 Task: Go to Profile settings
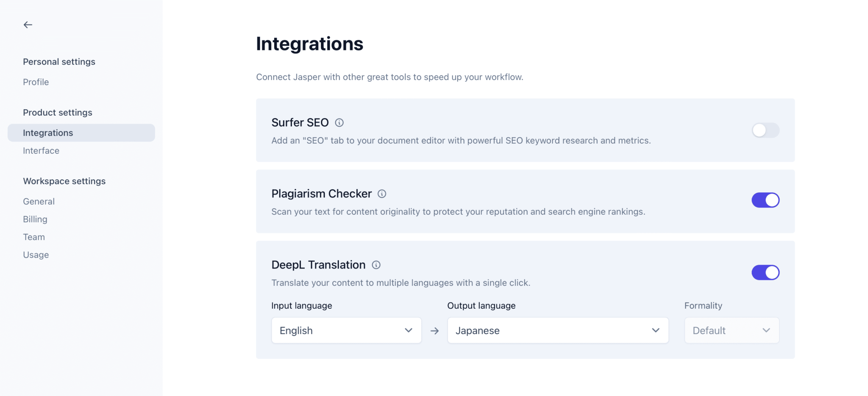coord(36,82)
